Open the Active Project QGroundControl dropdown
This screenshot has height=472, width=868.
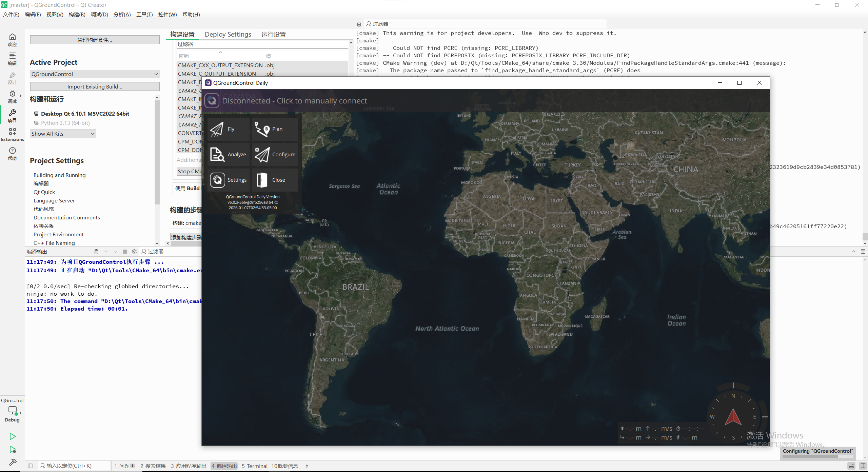pyautogui.click(x=95, y=74)
